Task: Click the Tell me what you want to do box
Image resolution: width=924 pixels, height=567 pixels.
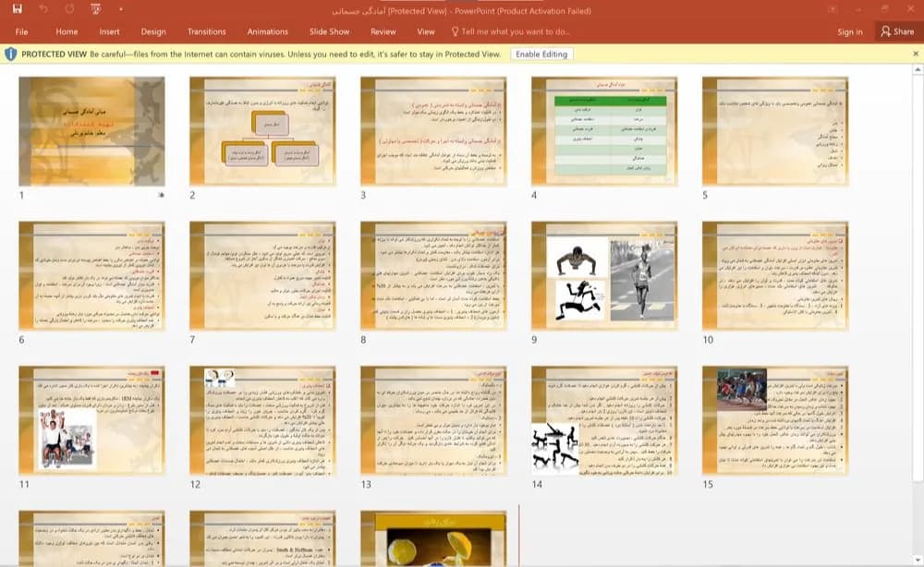Action: [x=510, y=31]
